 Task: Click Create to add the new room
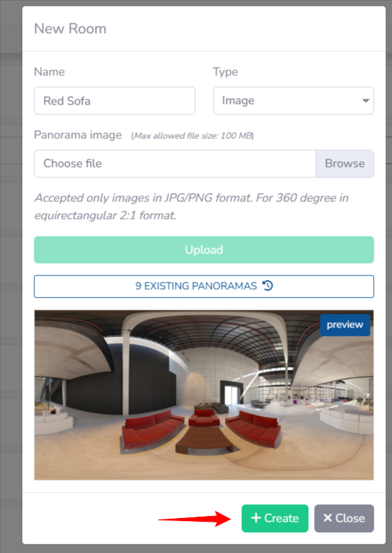pyautogui.click(x=275, y=518)
